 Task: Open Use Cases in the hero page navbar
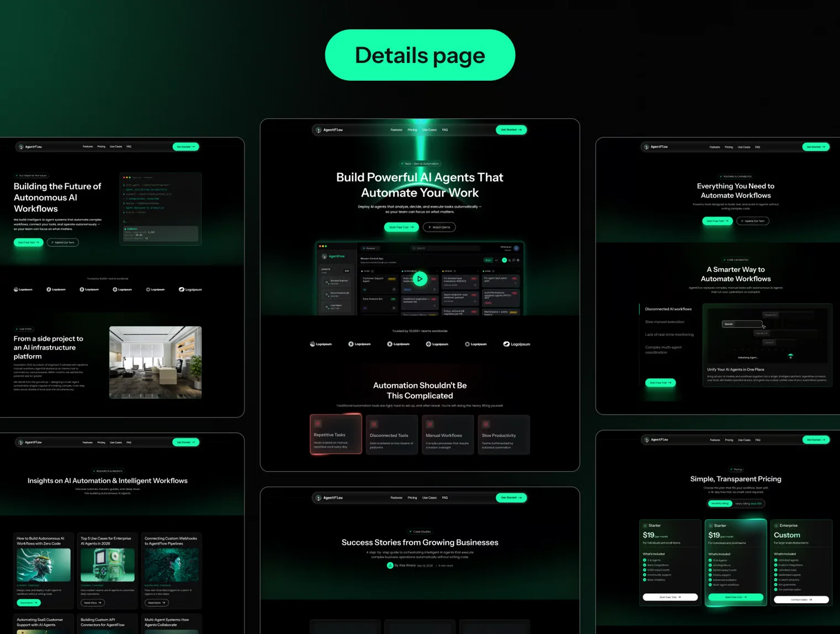coord(429,130)
